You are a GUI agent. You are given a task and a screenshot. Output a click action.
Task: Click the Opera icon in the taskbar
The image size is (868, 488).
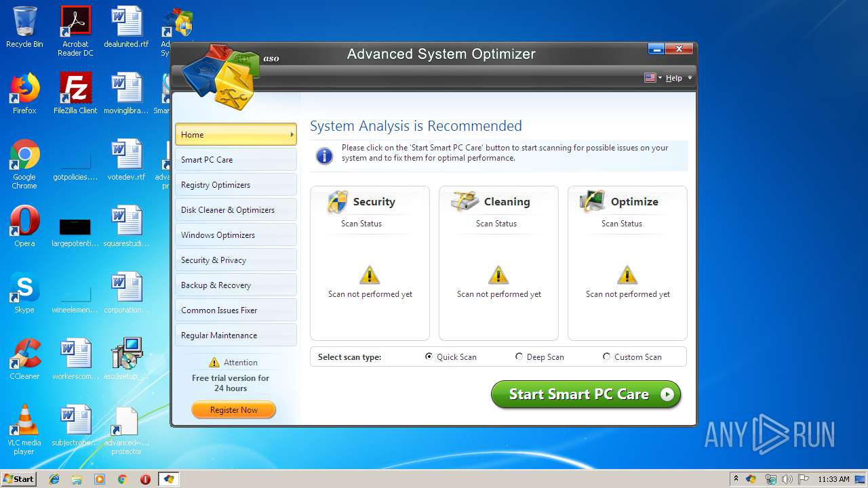(x=145, y=479)
